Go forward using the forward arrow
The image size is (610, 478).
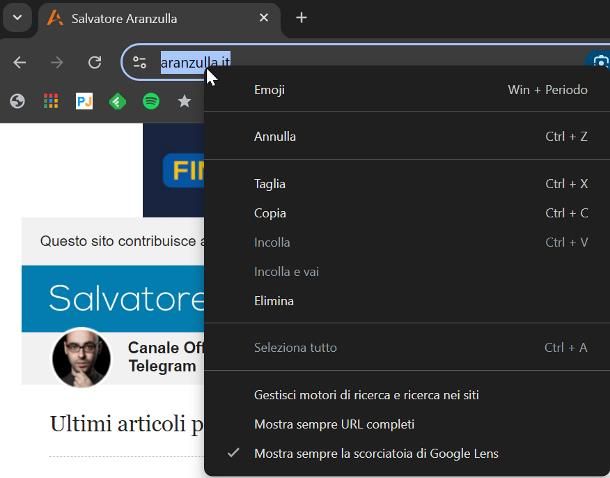[57, 62]
